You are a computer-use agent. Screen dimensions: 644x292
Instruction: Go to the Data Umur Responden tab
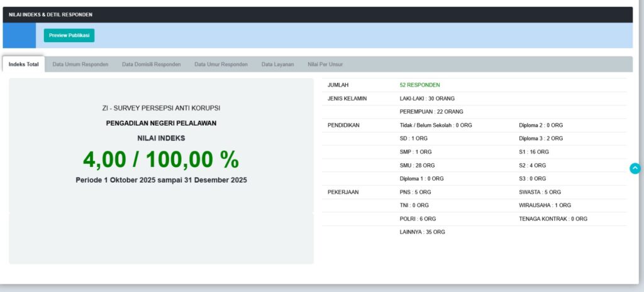coord(221,65)
